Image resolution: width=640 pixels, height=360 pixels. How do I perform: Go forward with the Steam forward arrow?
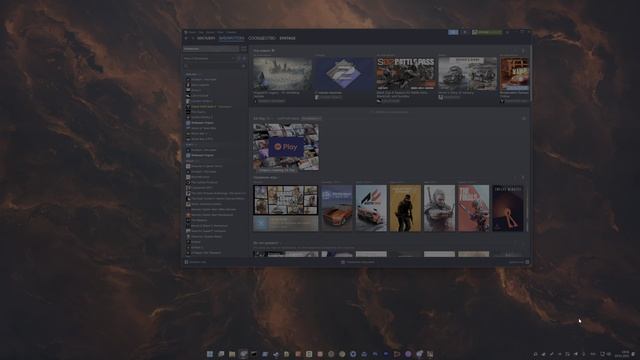pyautogui.click(x=192, y=38)
